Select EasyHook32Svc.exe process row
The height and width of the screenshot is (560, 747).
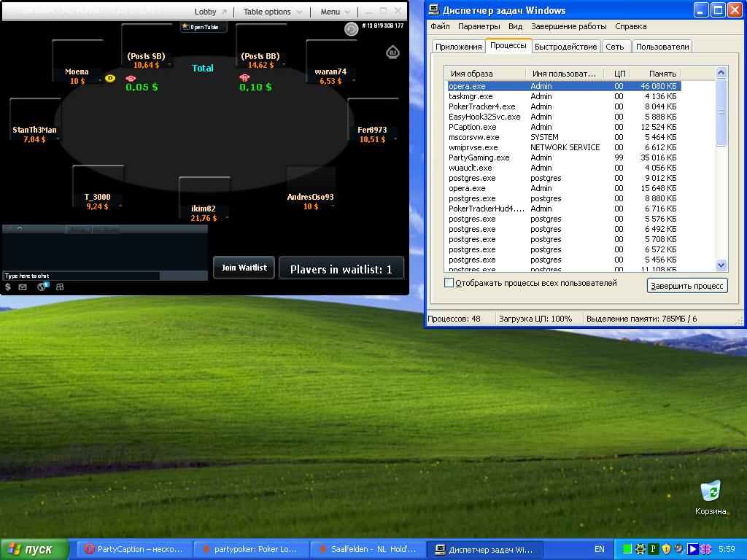tap(564, 117)
